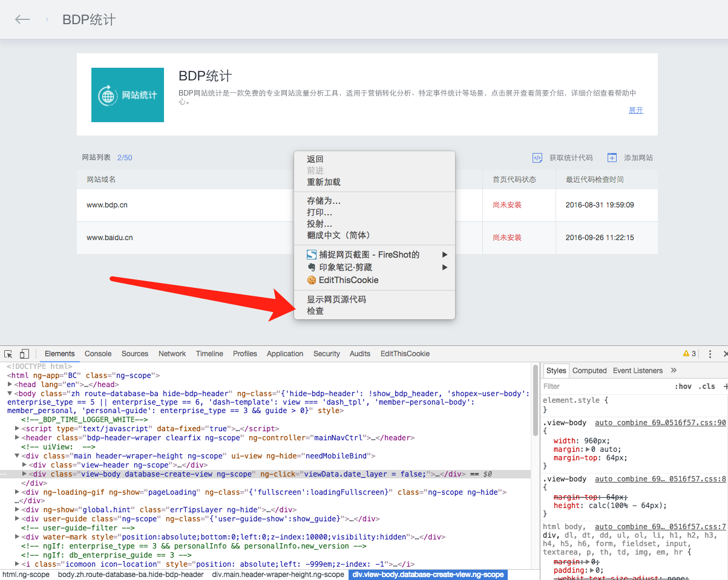Switch to the Computed styles tab
The image size is (728, 580).
click(x=589, y=371)
